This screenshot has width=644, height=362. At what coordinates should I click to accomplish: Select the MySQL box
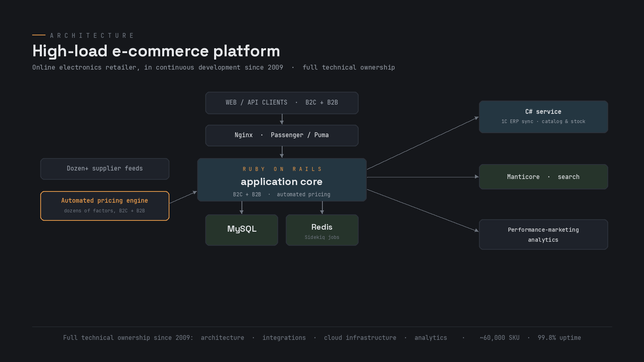242,230
